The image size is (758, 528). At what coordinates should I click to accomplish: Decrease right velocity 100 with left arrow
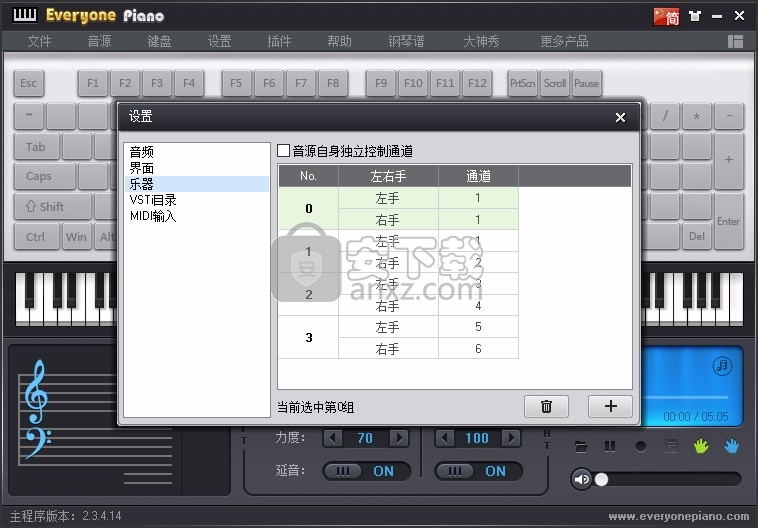(x=444, y=438)
